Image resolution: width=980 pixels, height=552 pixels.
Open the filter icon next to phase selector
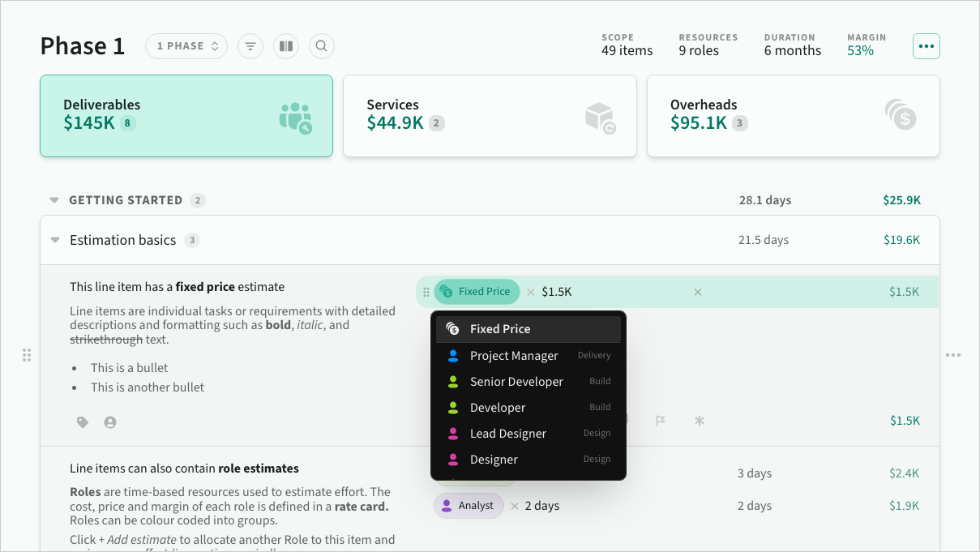click(250, 46)
